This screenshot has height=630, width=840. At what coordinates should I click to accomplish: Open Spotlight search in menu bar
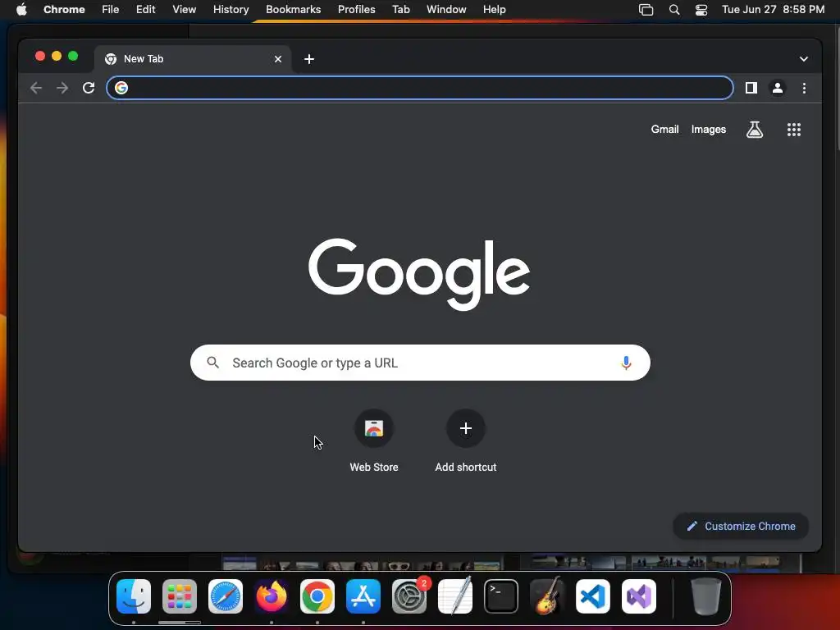(x=674, y=10)
